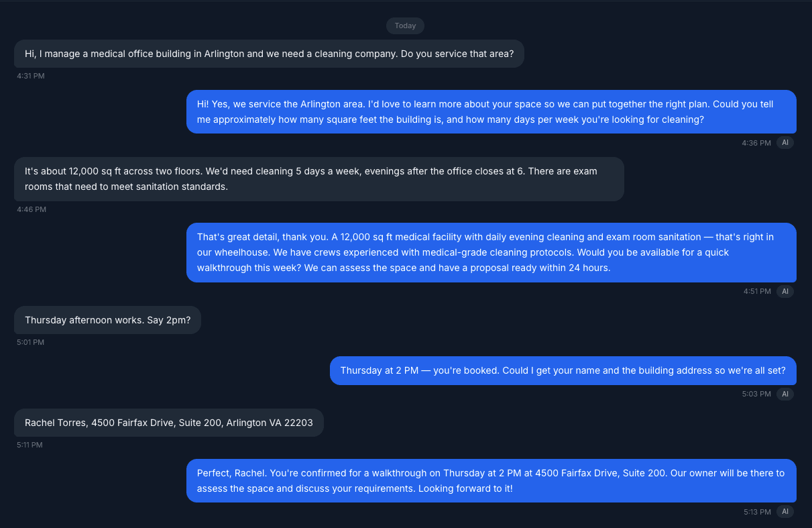812x528 pixels.
Task: Click the Thursday afternoon 2pm message bubble
Action: click(107, 320)
